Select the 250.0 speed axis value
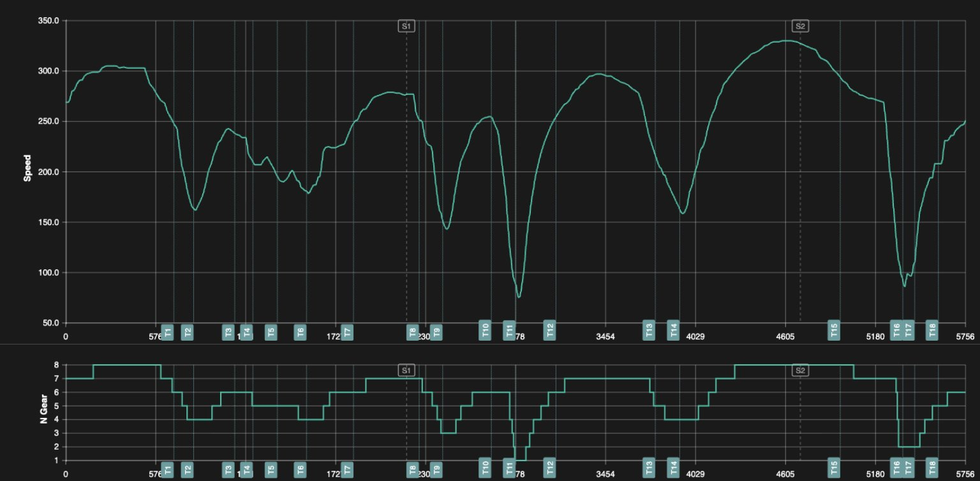Image resolution: width=980 pixels, height=481 pixels. click(x=48, y=121)
